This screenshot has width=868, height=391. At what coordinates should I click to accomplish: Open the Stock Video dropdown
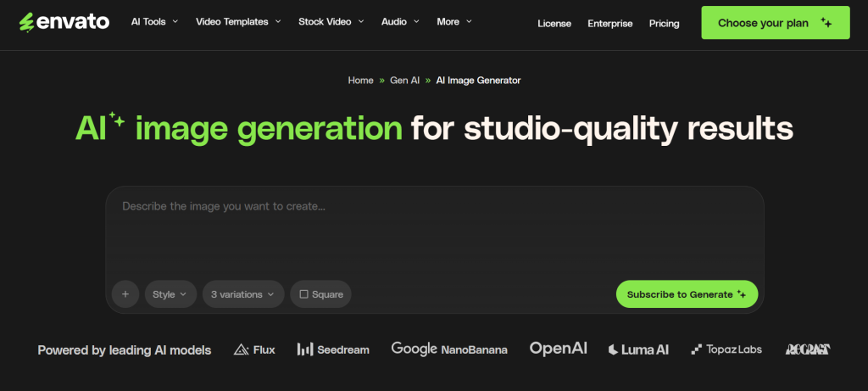click(331, 21)
